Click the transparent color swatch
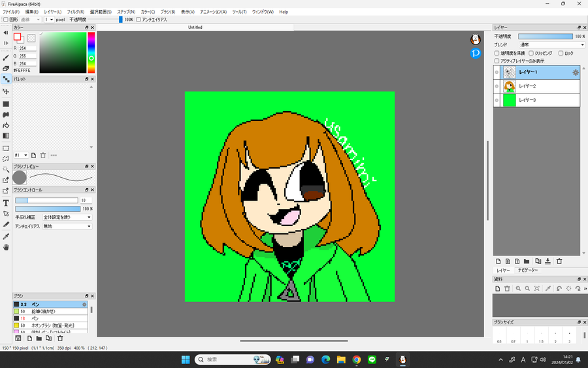Image resolution: width=588 pixels, height=368 pixels. (x=31, y=38)
